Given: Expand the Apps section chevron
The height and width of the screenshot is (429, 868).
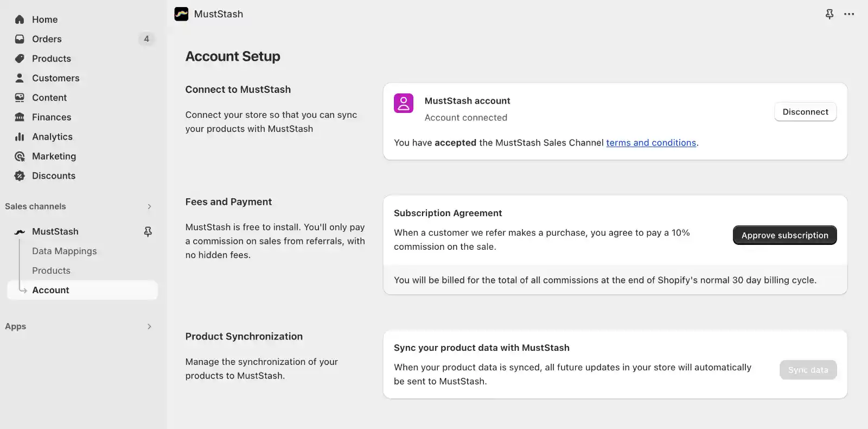Looking at the screenshot, I should [149, 326].
